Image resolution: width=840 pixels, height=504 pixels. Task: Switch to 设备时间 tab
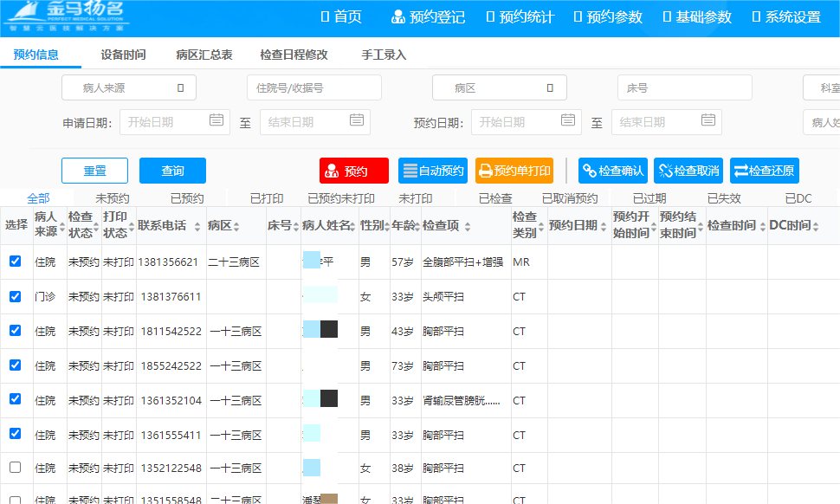coord(123,55)
